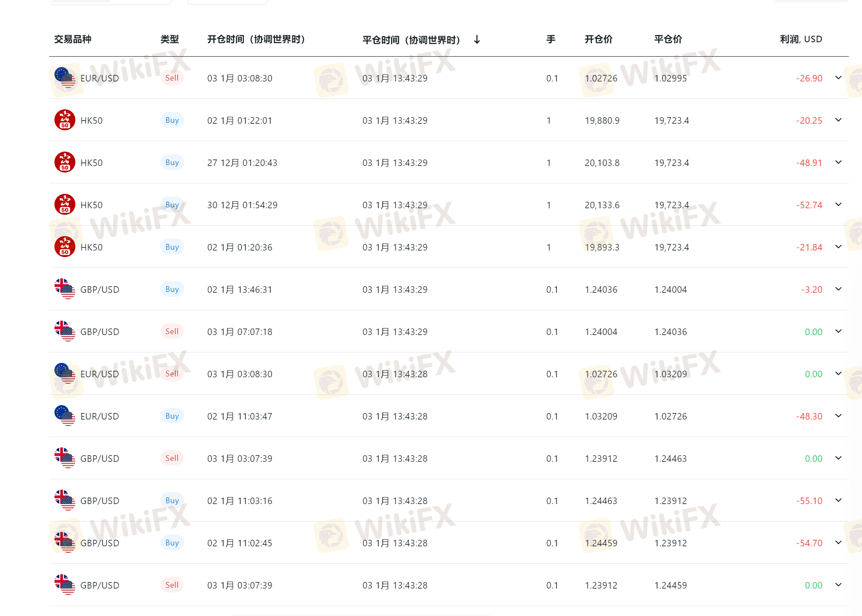Click the 平仓价 column header
Viewport: 862px width, 616px height.
click(668, 39)
